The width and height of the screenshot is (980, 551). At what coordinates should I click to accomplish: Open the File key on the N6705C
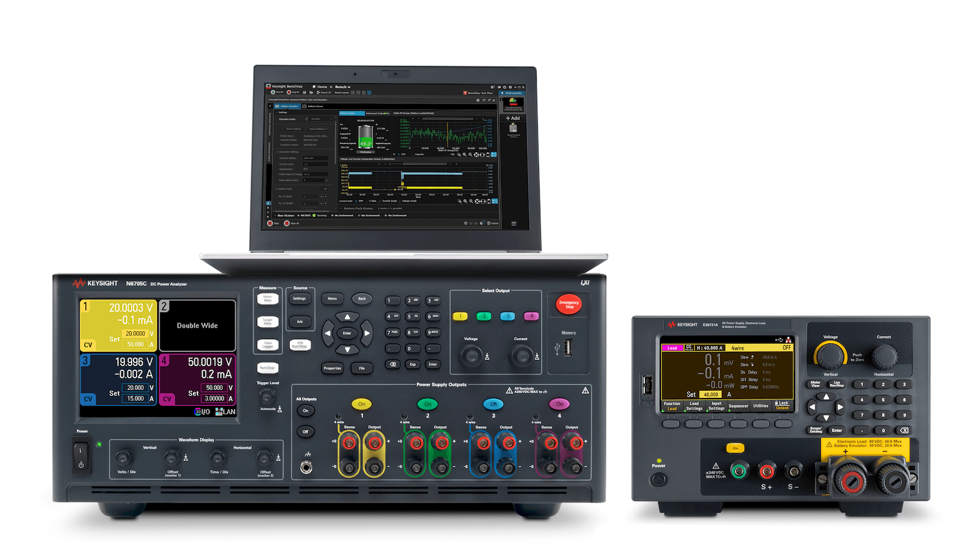(362, 368)
